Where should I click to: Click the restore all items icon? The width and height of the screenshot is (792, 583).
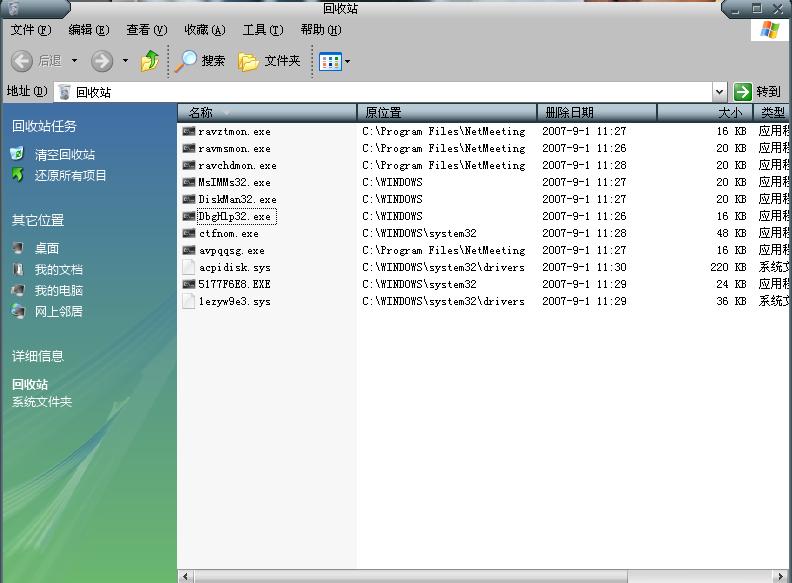17,175
